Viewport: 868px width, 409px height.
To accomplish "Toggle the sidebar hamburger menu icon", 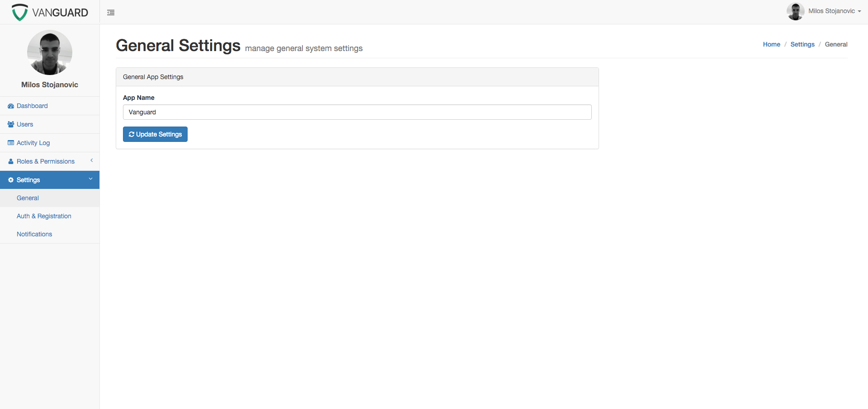I will tap(111, 13).
